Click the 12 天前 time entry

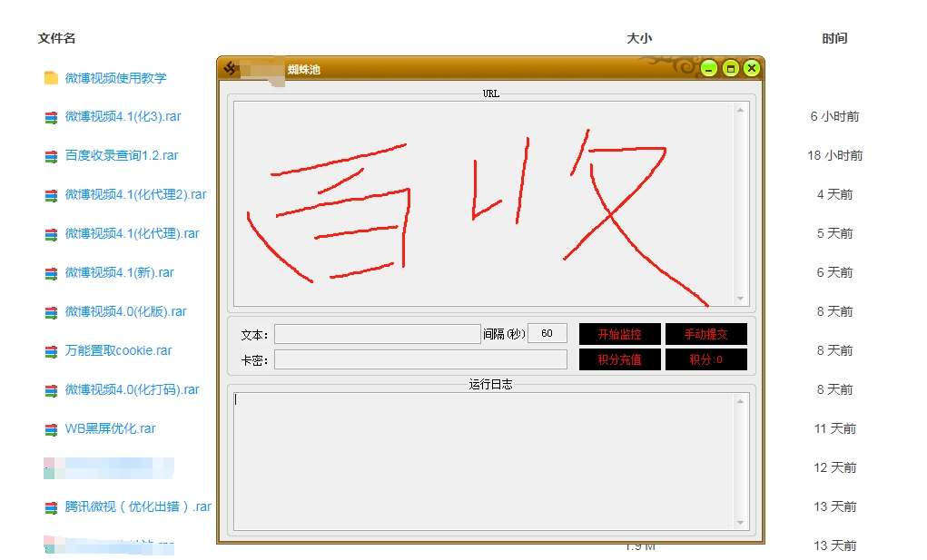click(834, 467)
